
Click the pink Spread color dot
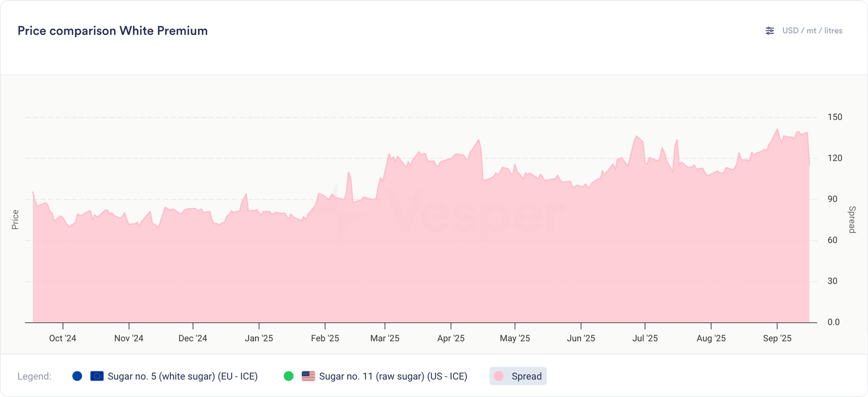tap(499, 376)
